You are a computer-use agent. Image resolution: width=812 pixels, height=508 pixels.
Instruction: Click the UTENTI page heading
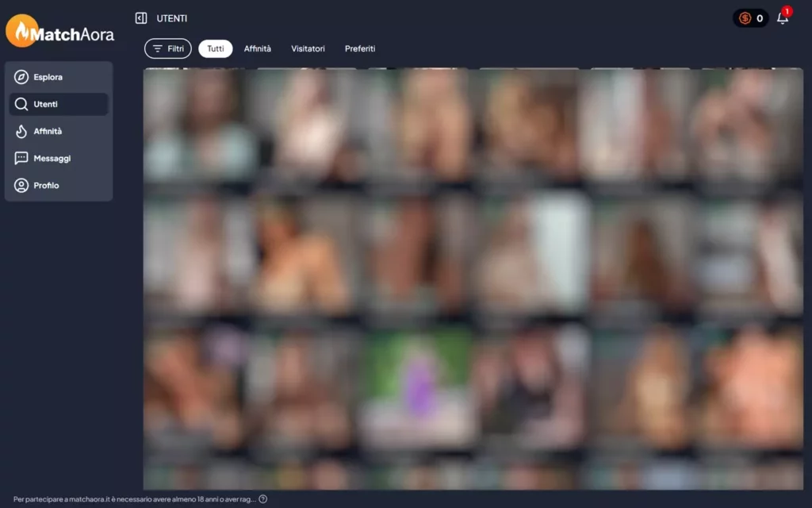(x=172, y=19)
